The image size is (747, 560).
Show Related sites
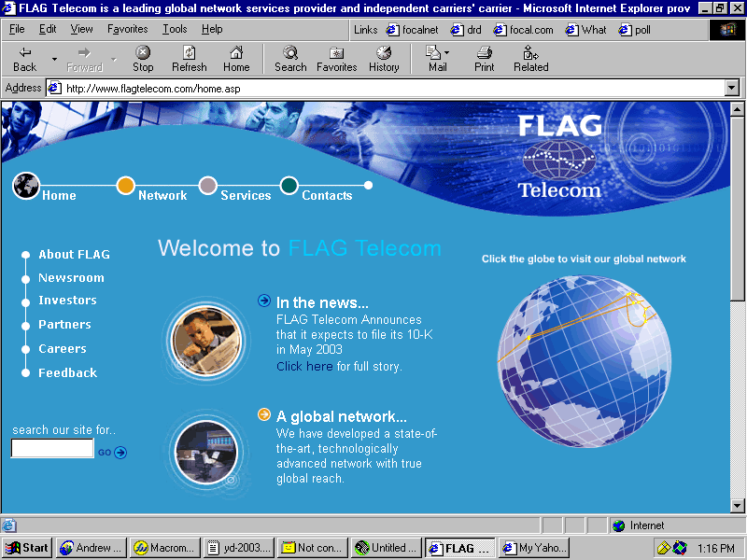(530, 59)
